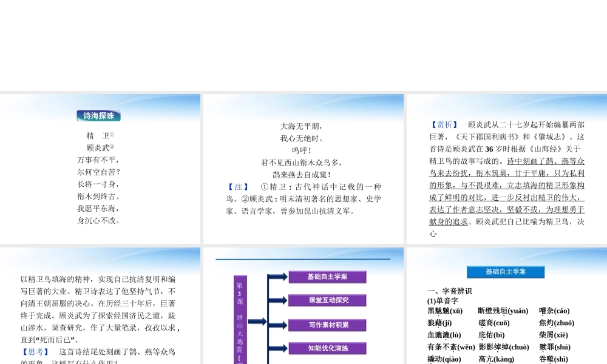607x364 pixels.
Task: Open the slide beginning 大海无平期
Action: (x=303, y=169)
